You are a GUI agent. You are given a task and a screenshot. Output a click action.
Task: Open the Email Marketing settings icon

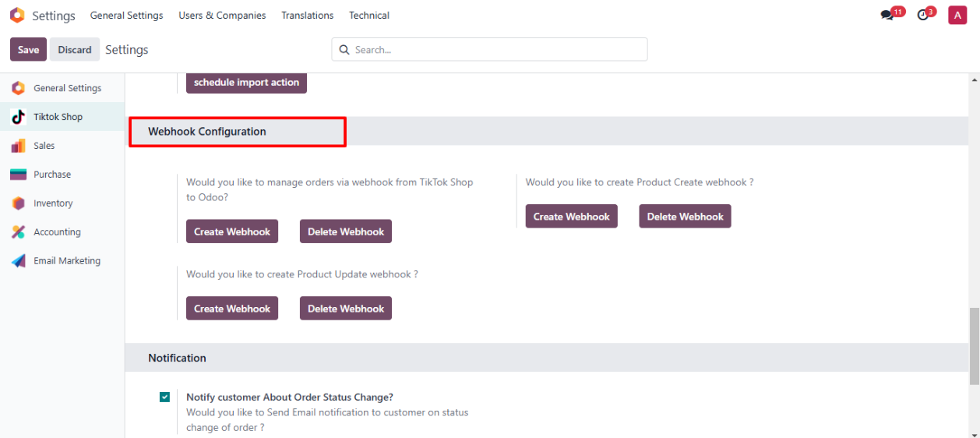coord(18,261)
